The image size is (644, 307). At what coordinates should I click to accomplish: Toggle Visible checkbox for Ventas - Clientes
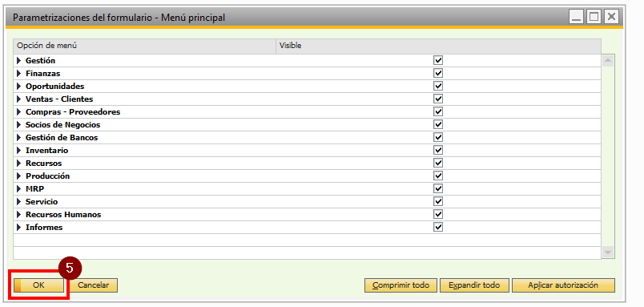click(x=438, y=99)
